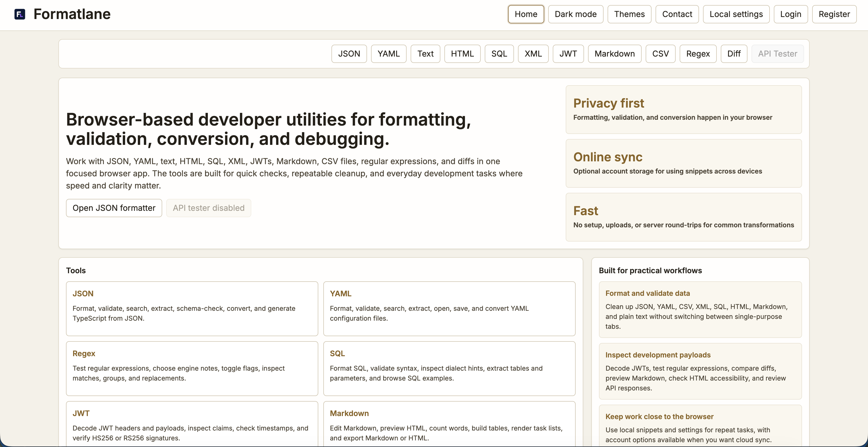This screenshot has height=447, width=868.
Task: Open the Themes menu
Action: (629, 14)
